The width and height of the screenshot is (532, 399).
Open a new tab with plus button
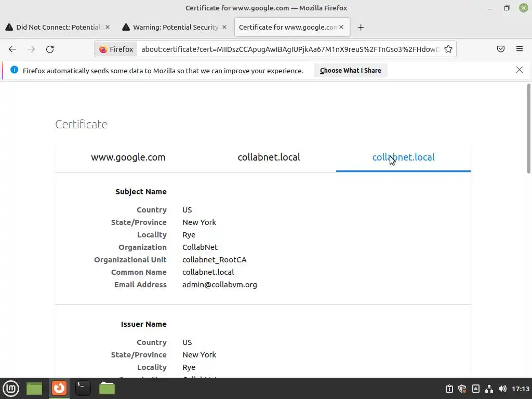click(x=361, y=28)
